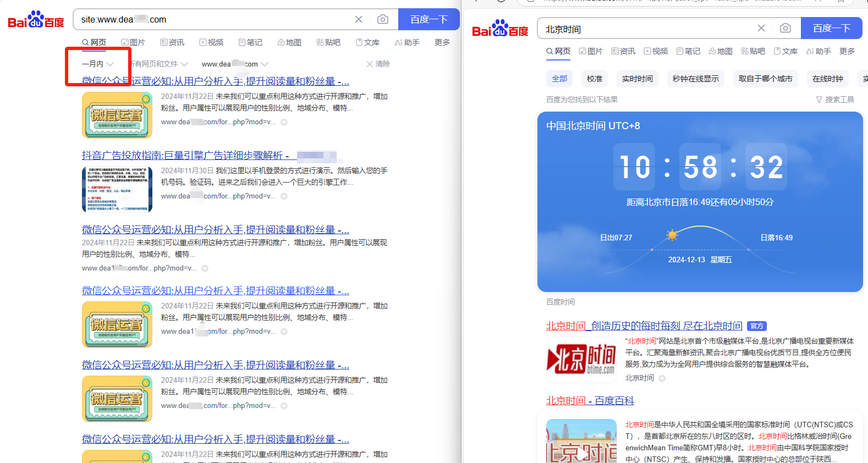
Task: Switch to 地图 tab in right window
Action: [721, 51]
